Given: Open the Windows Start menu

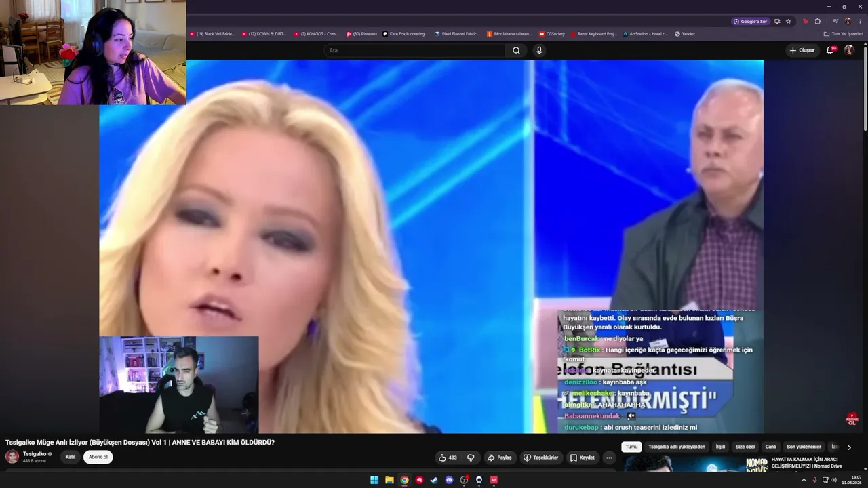Looking at the screenshot, I should (x=374, y=480).
